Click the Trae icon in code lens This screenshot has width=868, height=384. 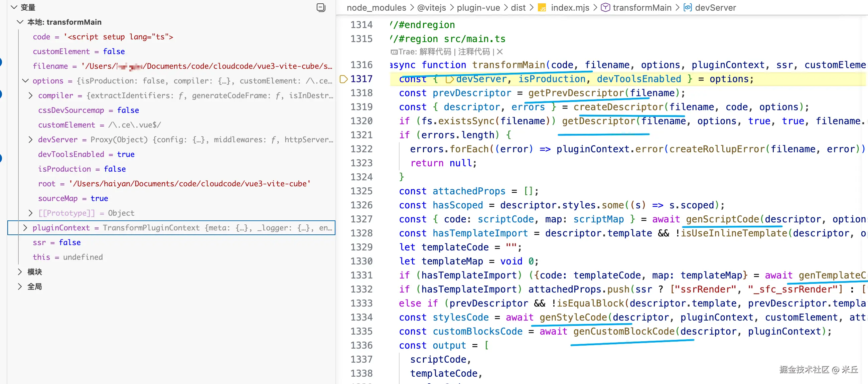394,52
